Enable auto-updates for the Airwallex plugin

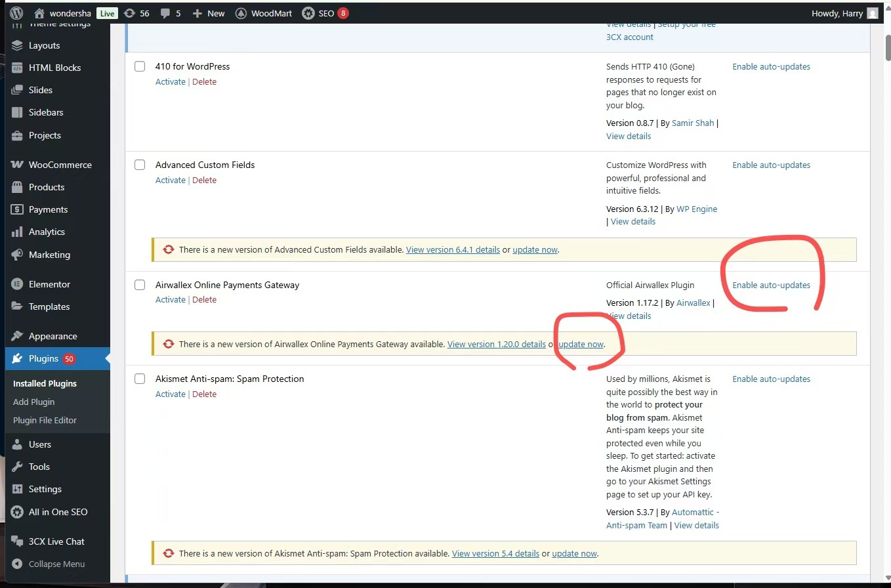click(771, 285)
